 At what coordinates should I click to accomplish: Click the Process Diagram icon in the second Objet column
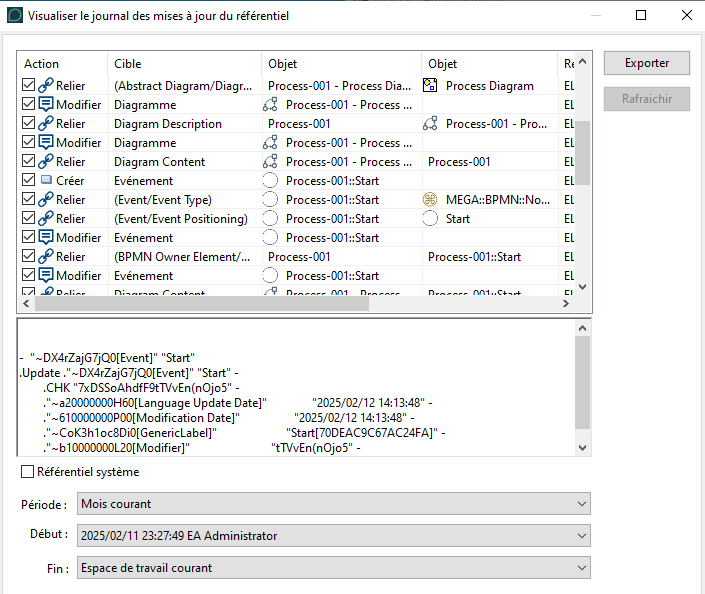(x=431, y=86)
